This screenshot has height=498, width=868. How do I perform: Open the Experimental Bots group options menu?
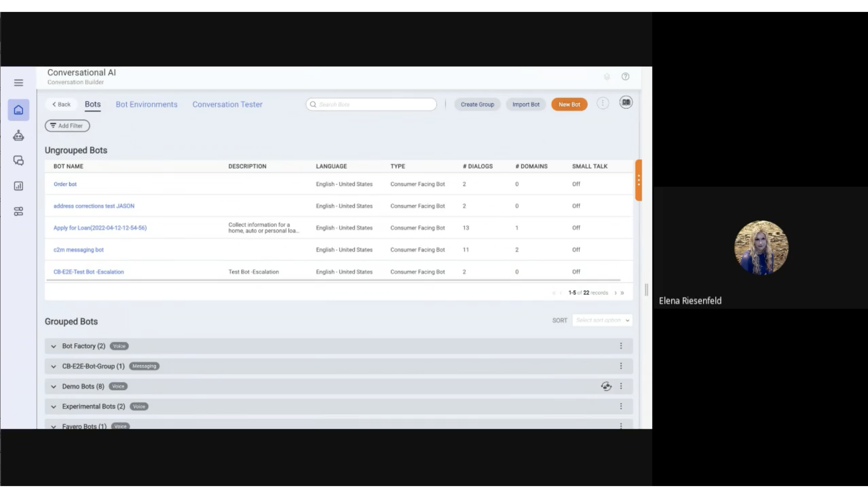point(621,406)
